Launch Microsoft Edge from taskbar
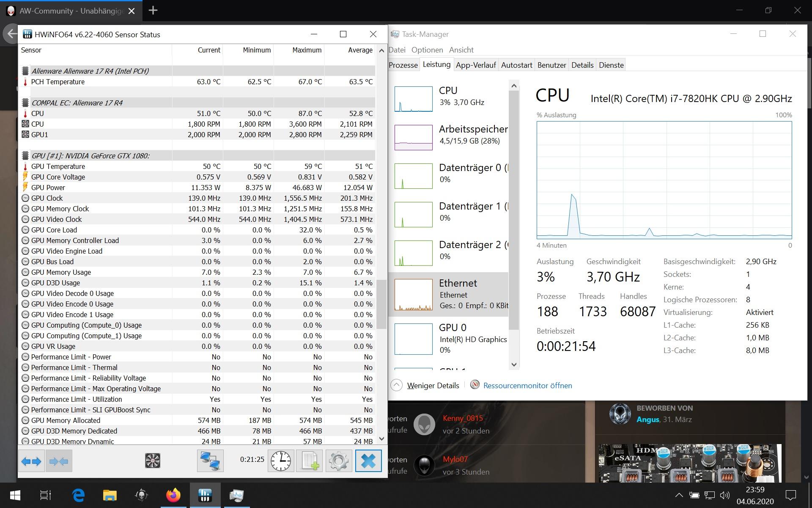The image size is (812, 508). click(x=78, y=495)
